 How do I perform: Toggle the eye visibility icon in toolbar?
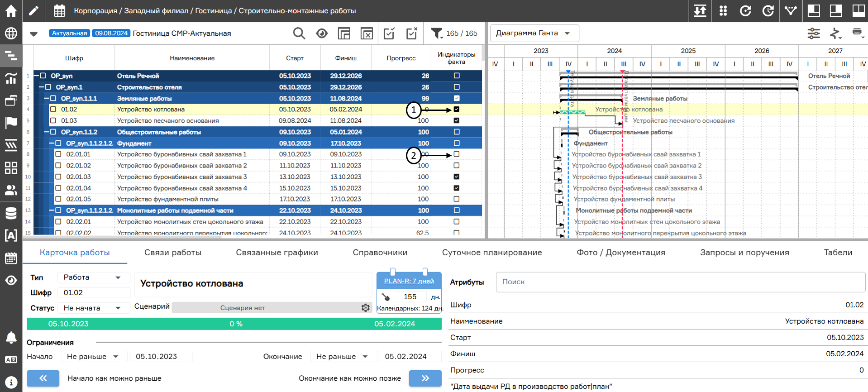pos(322,33)
